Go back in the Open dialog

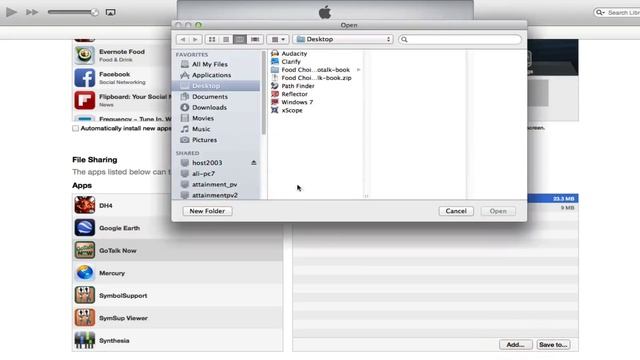click(182, 39)
